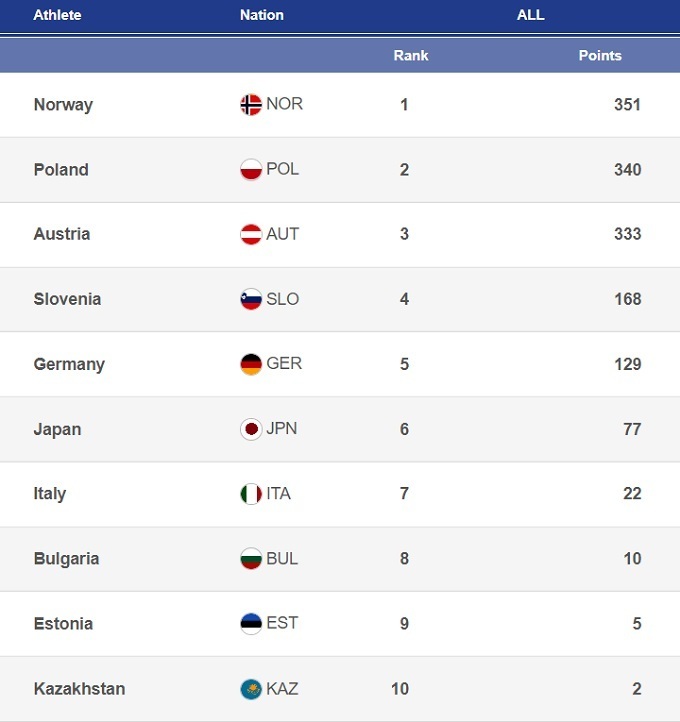Click the Athlete column header
Viewport: 680px width, 722px height.
tap(57, 15)
